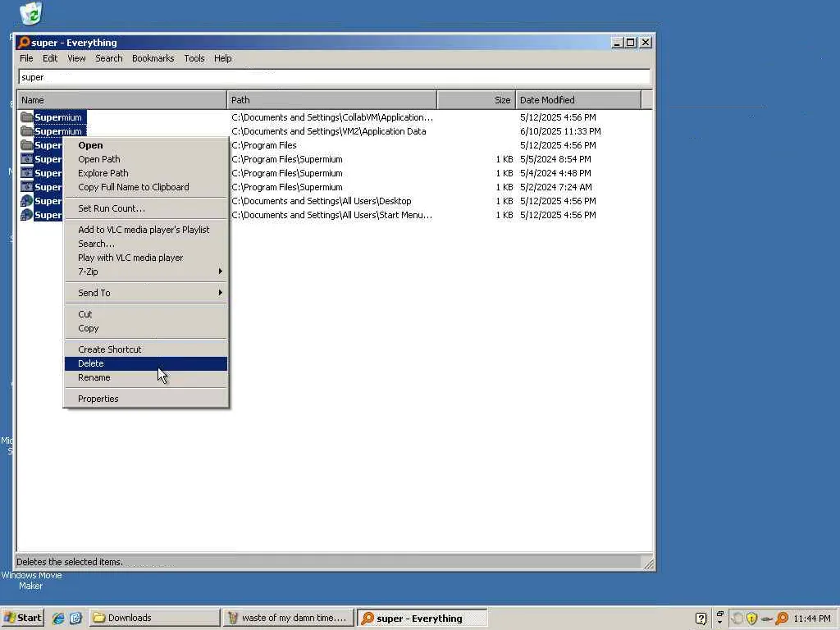Click Delete in the context menu
This screenshot has height=630, width=840.
point(146,363)
